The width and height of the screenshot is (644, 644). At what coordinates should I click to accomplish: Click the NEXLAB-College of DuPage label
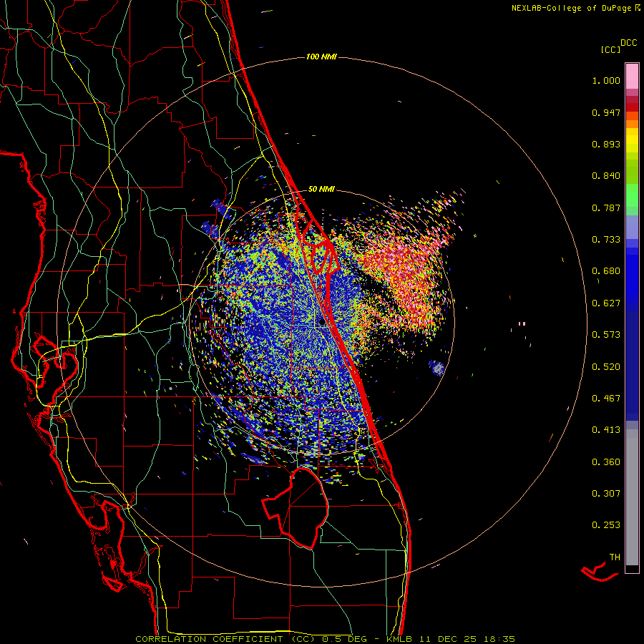571,8
